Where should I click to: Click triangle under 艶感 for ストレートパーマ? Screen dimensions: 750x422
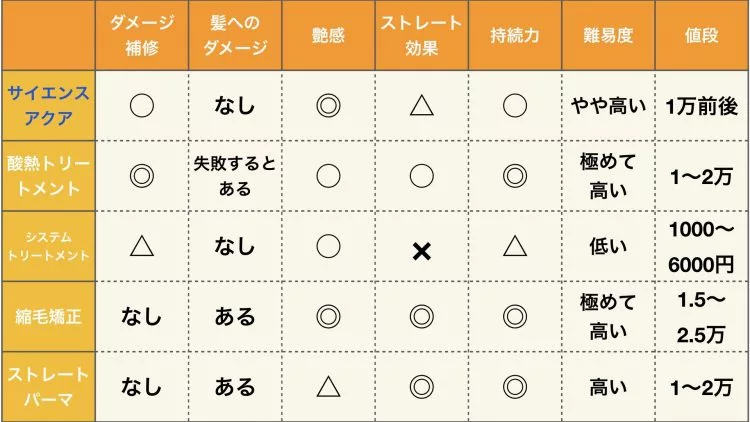coord(328,387)
